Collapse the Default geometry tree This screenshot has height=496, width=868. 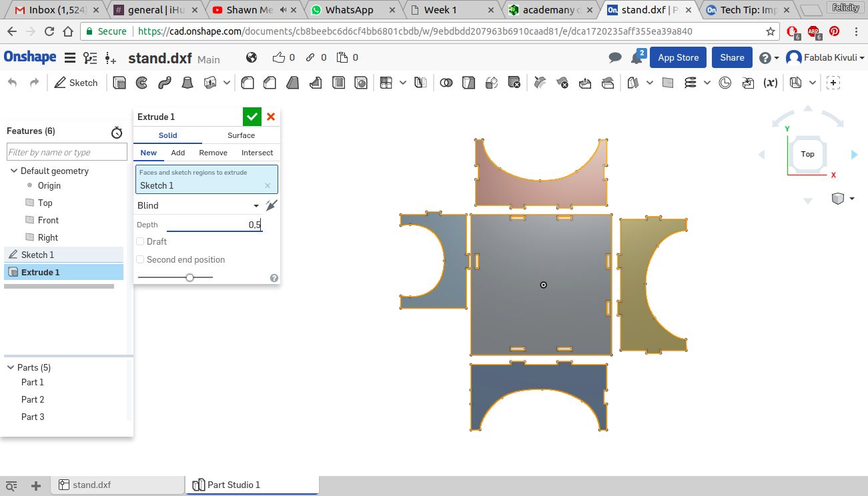13,171
